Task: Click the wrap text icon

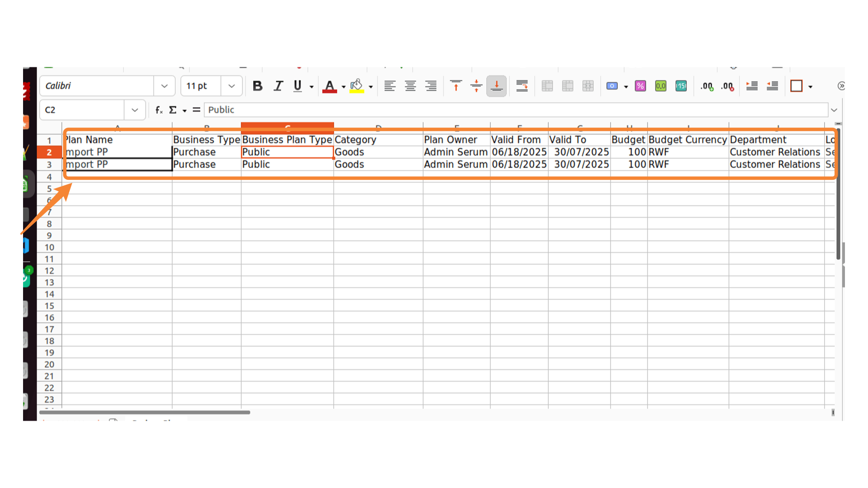Action: click(x=522, y=86)
